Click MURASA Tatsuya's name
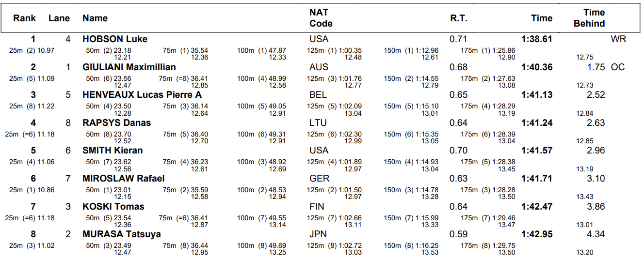This screenshot has height=259, width=644. [x=122, y=234]
